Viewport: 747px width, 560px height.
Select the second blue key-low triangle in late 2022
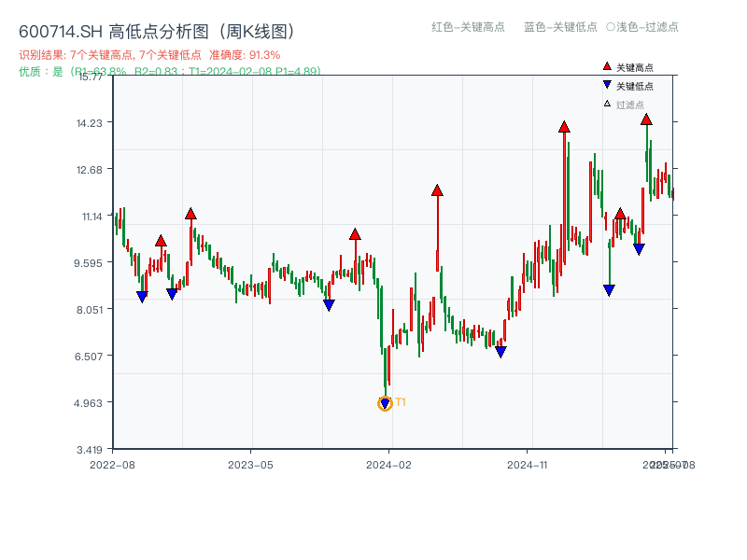[x=172, y=294]
